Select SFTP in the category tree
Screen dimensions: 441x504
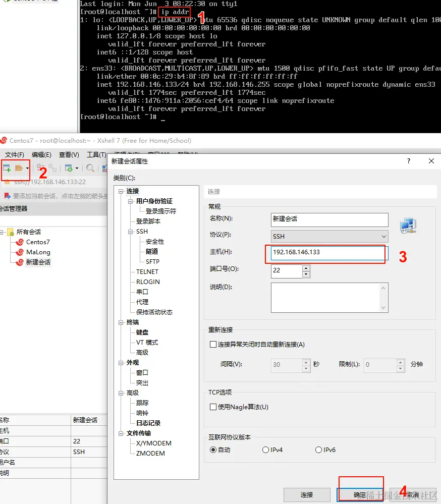[x=153, y=262]
